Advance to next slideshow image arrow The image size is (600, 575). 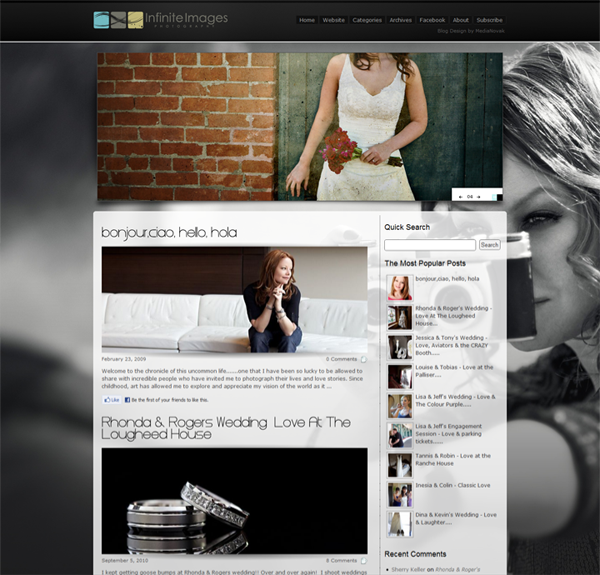[478, 197]
